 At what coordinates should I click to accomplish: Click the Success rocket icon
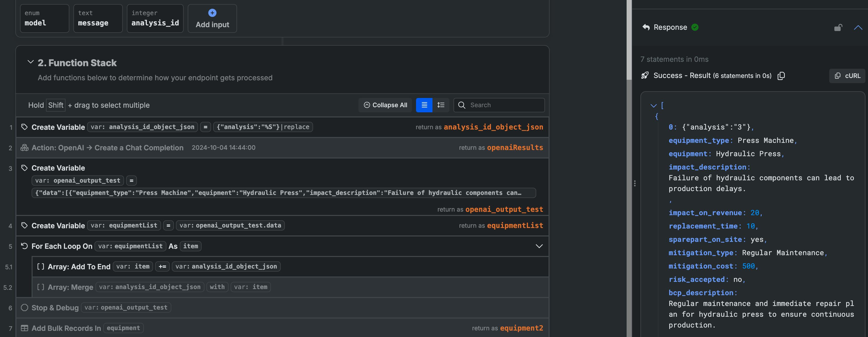645,75
